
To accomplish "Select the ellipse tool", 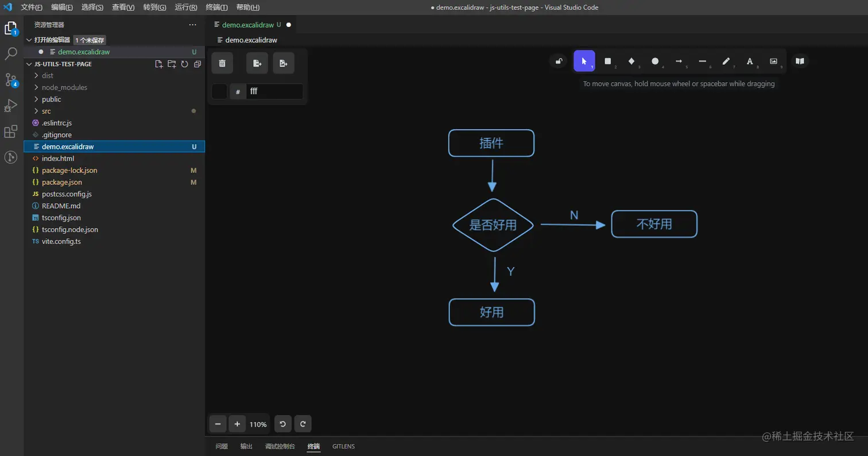I will (x=655, y=61).
